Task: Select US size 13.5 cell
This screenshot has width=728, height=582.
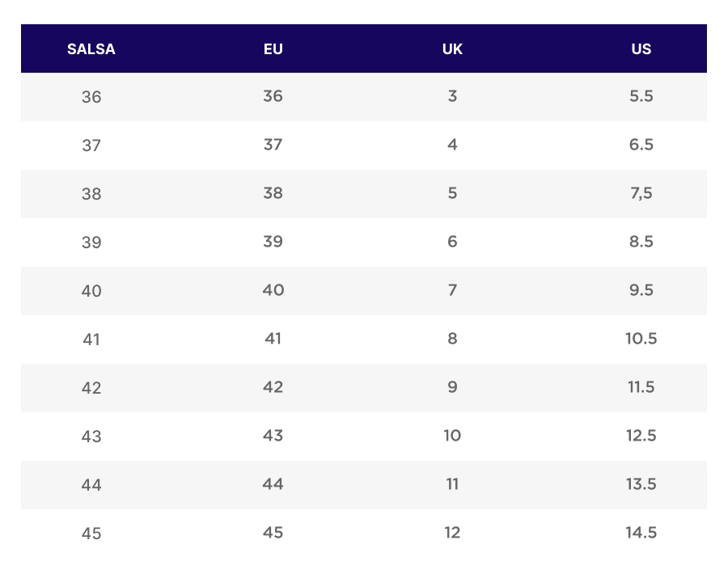Action: click(641, 484)
